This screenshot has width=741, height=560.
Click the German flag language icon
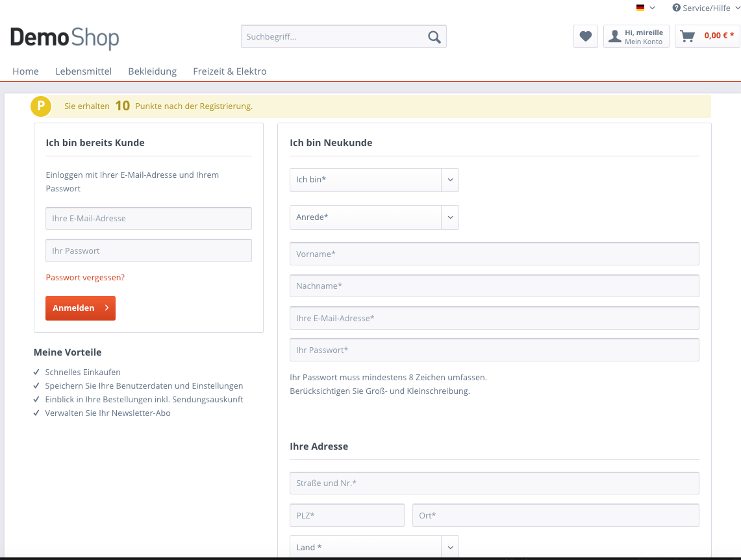[640, 8]
